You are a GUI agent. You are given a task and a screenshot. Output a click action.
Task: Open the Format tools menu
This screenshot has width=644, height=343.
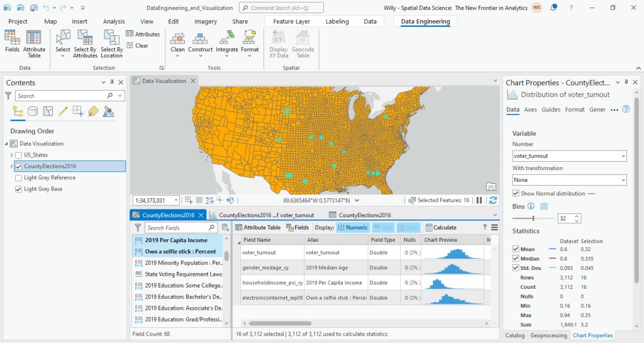point(250,43)
